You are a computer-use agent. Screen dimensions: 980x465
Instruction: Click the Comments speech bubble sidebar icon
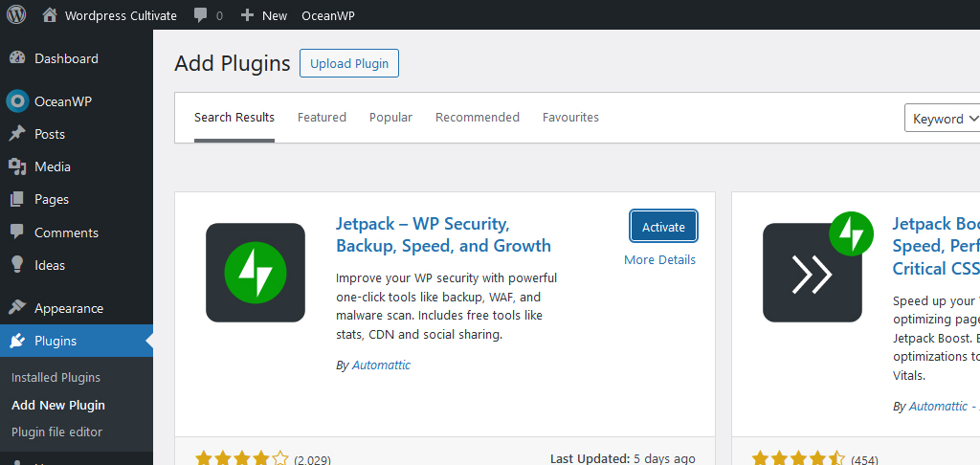17,232
